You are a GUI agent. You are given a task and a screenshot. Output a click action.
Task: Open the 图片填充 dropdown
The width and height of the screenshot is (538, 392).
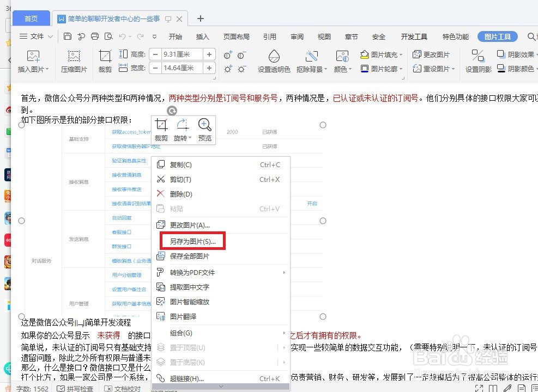click(x=401, y=55)
